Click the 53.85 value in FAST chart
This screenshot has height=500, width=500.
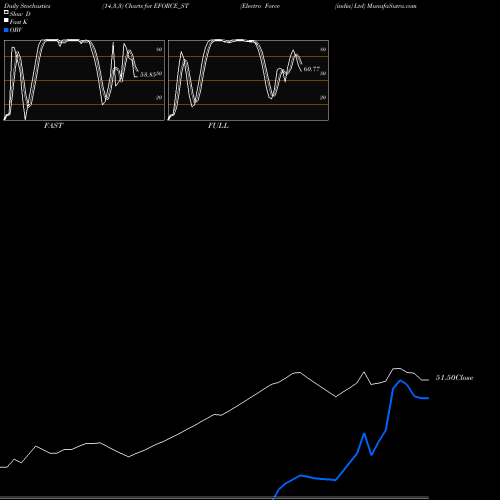click(148, 75)
